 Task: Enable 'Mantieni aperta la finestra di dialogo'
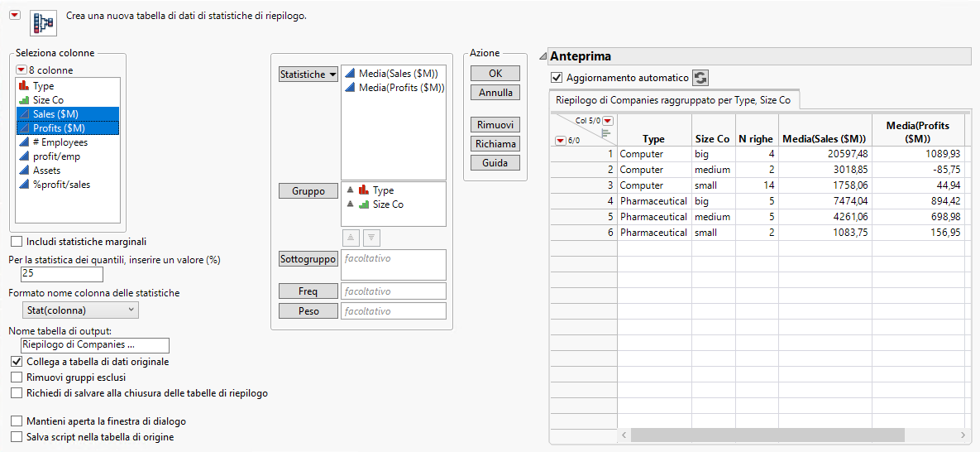pyautogui.click(x=17, y=421)
